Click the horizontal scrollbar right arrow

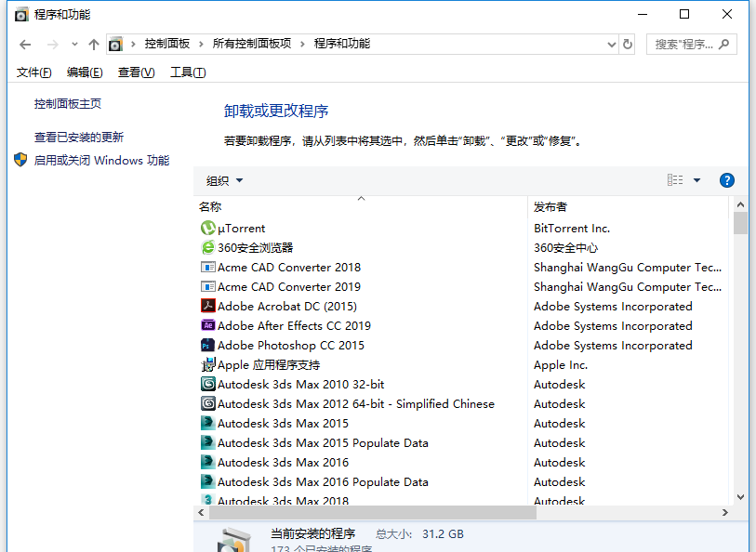click(724, 512)
